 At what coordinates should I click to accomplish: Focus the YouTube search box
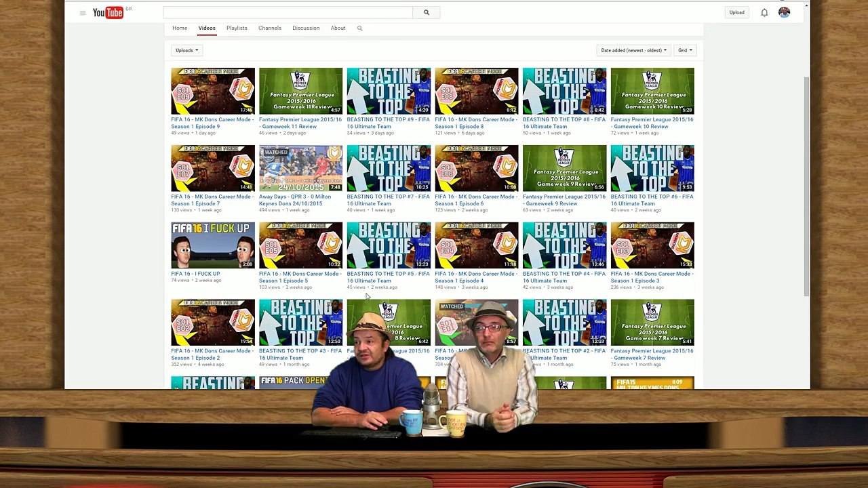click(288, 12)
